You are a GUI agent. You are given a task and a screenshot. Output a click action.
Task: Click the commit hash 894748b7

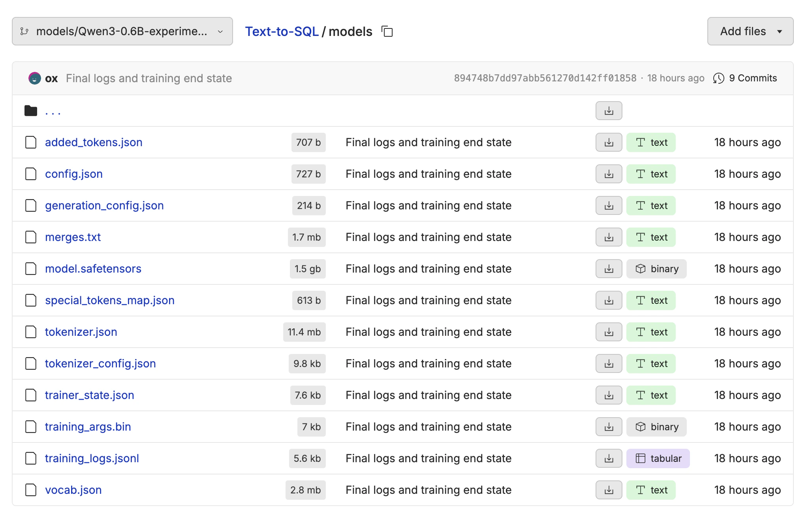545,78
